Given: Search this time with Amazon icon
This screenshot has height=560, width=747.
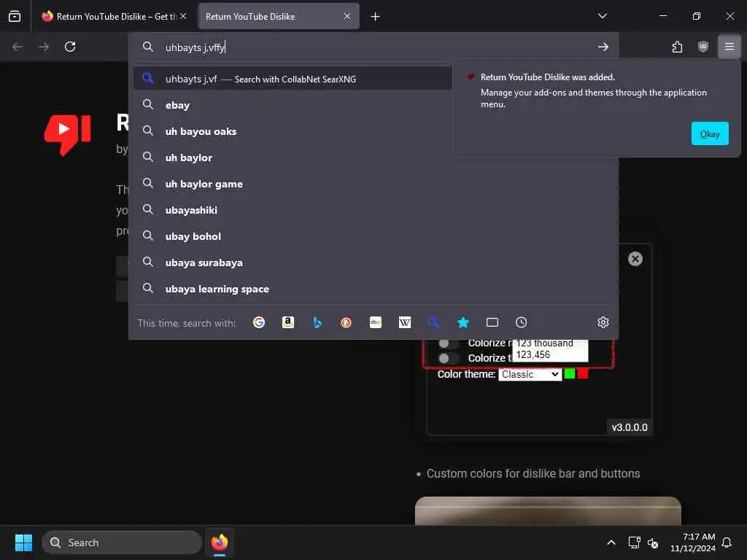Looking at the screenshot, I should coord(287,322).
